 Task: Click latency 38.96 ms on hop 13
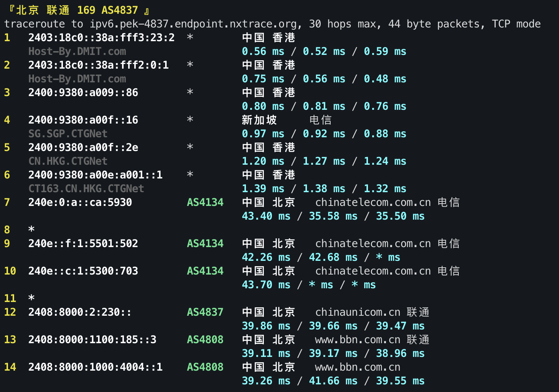pos(400,353)
